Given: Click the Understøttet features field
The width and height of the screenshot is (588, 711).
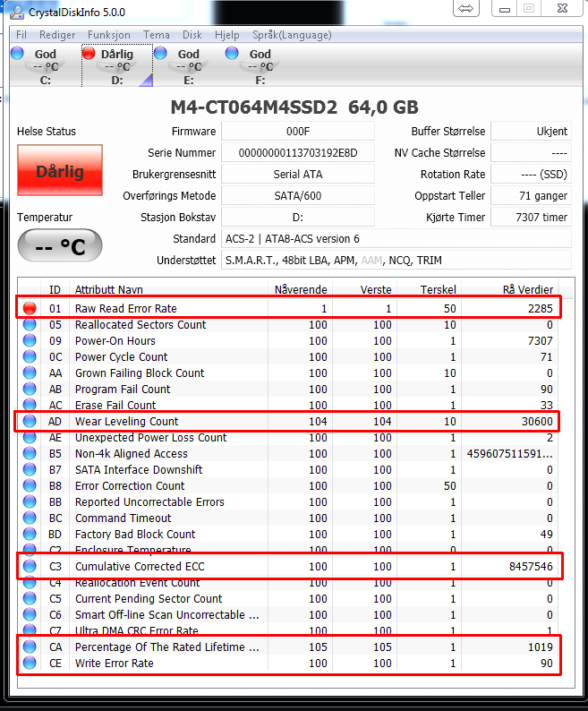Looking at the screenshot, I should (396, 261).
